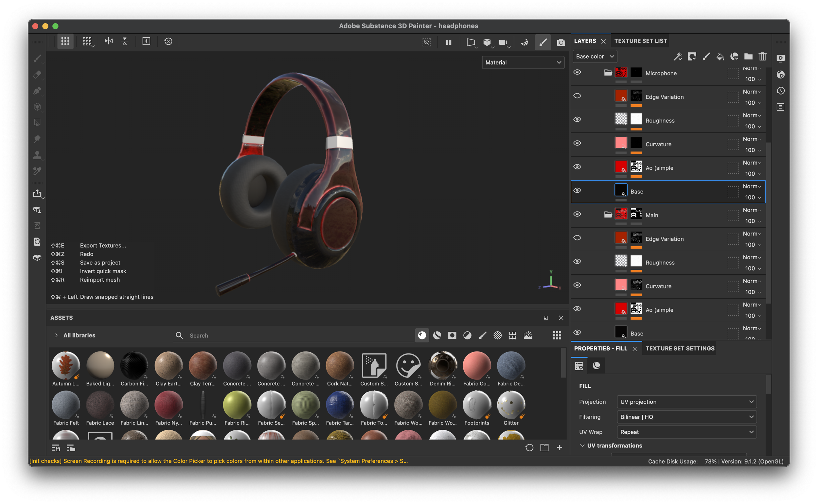
Task: Close the Layers tab
Action: [603, 41]
